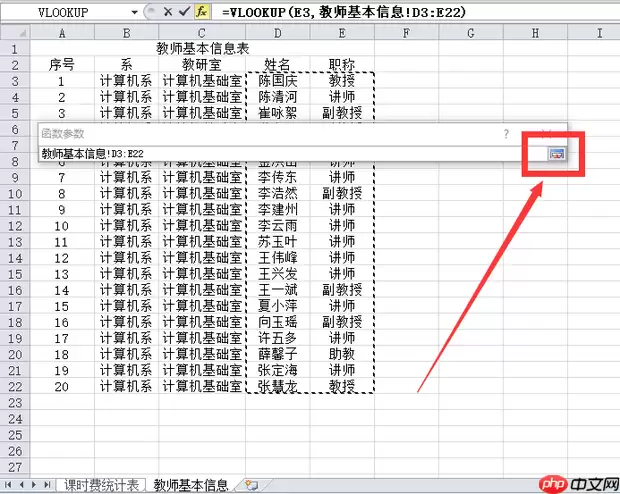Click the 副教授 title cell in row 16
This screenshot has height=494, width=620.
pos(342,290)
